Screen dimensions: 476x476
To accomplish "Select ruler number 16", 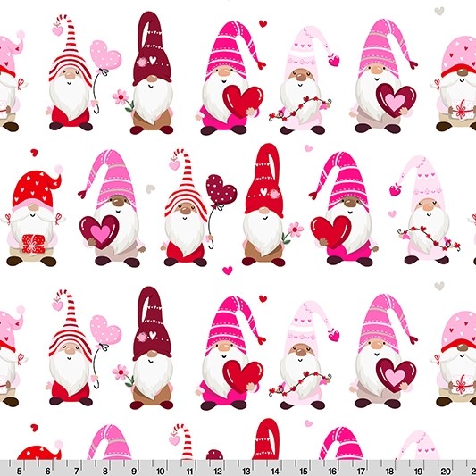I will pos(332,471).
